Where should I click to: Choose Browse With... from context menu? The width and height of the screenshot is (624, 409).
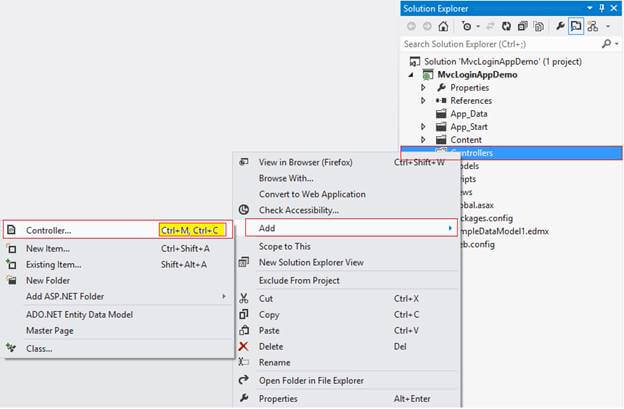345,178
